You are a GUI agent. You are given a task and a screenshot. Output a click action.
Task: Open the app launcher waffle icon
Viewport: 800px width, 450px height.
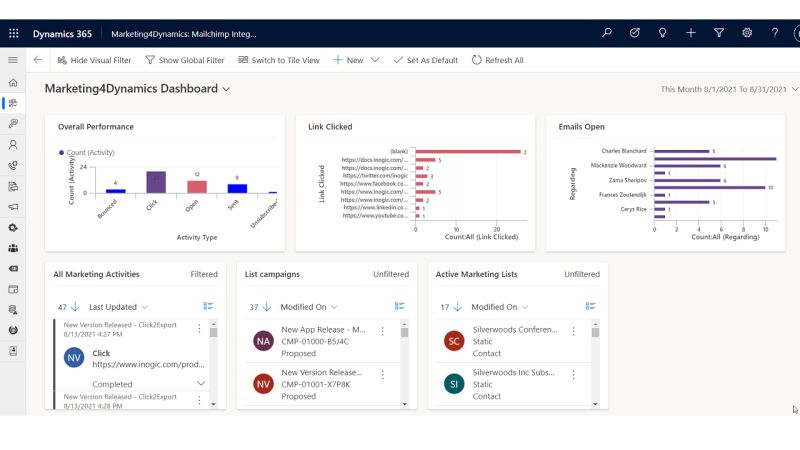tap(13, 33)
